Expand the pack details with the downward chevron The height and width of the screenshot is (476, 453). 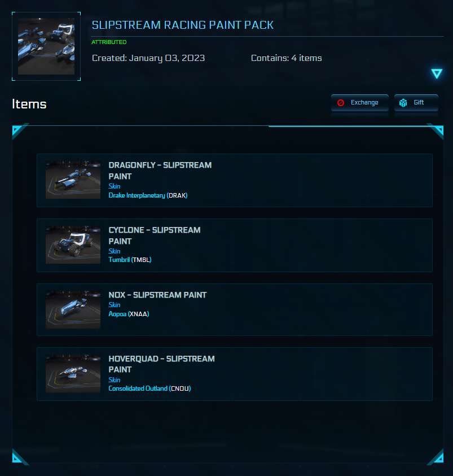pyautogui.click(x=436, y=73)
